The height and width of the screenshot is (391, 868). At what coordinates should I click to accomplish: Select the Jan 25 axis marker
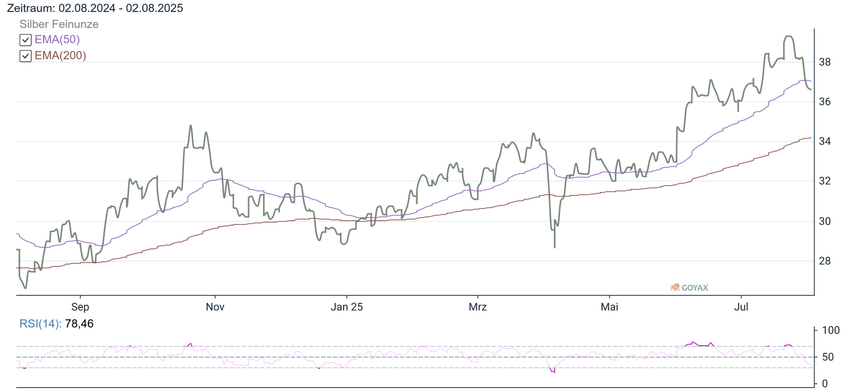coord(347,307)
